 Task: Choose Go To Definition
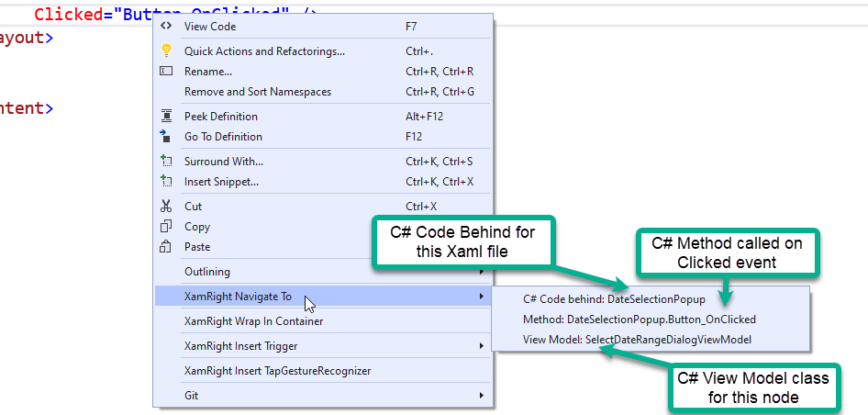(322, 136)
